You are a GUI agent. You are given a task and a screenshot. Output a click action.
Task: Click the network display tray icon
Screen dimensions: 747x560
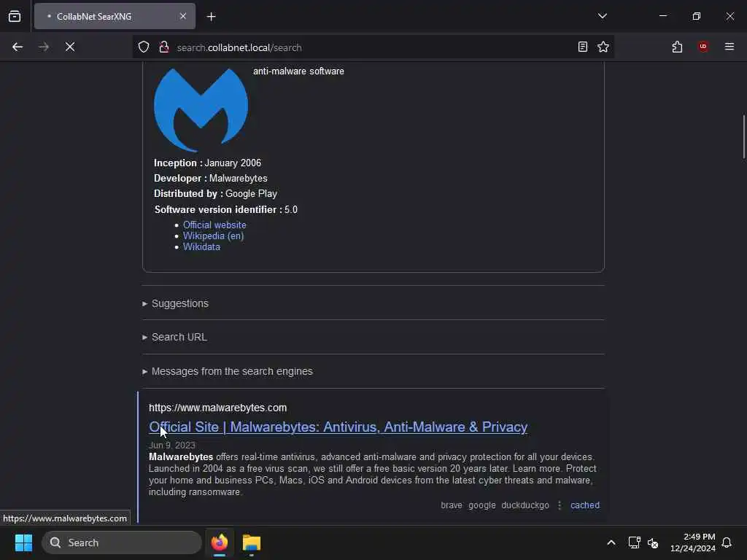[634, 542]
